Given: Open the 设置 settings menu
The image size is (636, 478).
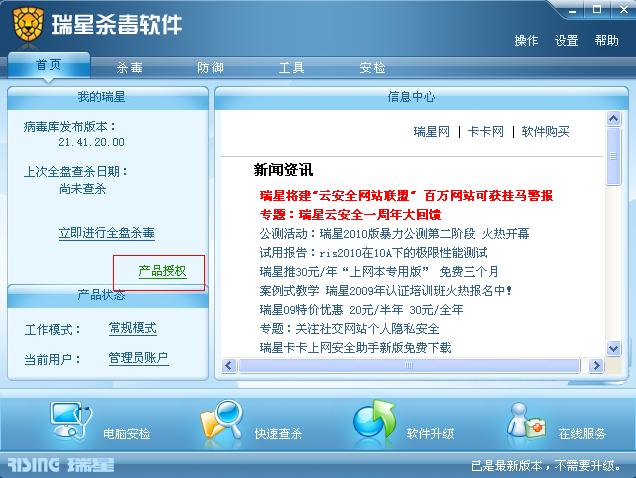Looking at the screenshot, I should pos(566,41).
